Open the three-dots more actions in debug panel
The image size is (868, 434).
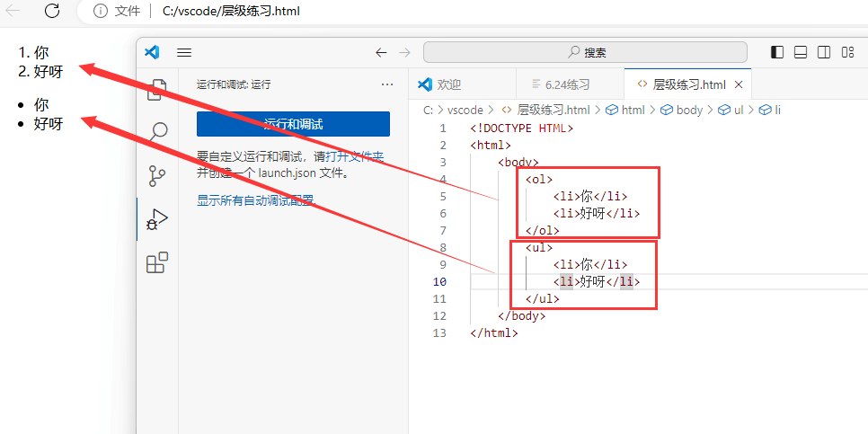click(387, 84)
